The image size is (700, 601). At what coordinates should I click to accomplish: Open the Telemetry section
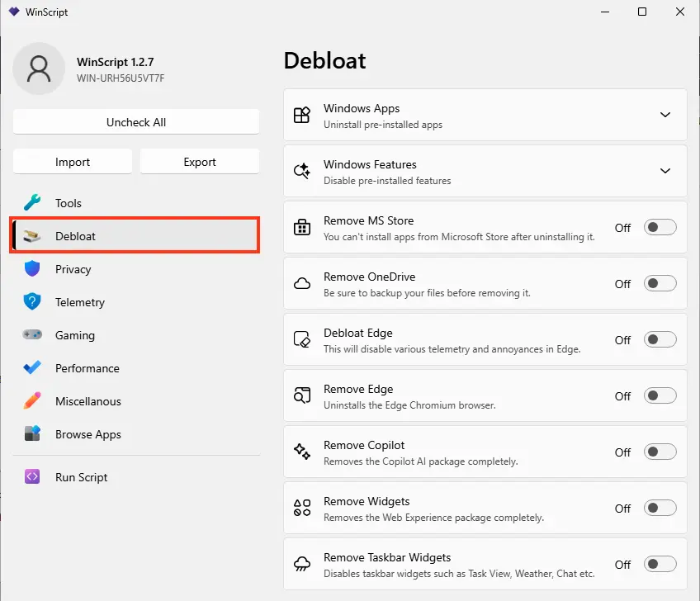click(135, 302)
